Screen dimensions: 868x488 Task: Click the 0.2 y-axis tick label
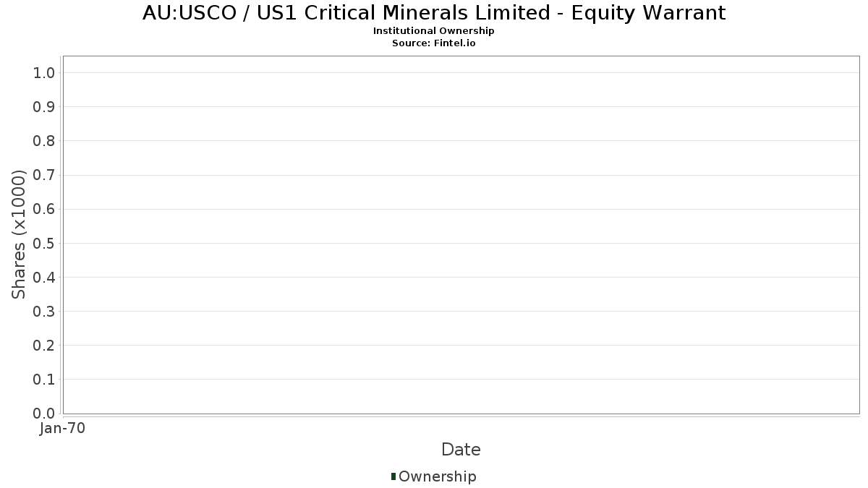click(x=45, y=346)
